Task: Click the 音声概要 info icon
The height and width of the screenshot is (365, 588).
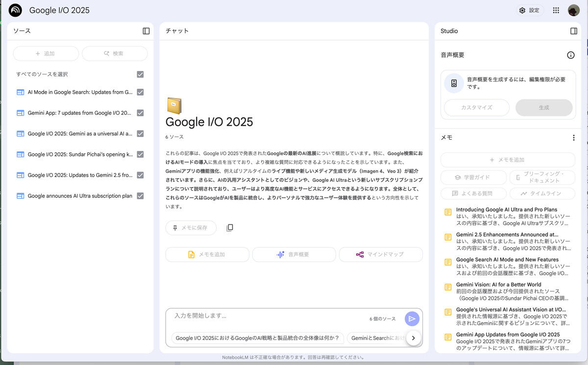Action: 570,55
